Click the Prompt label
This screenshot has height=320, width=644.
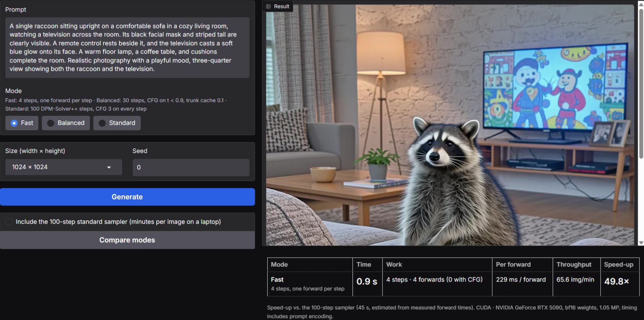pyautogui.click(x=16, y=9)
